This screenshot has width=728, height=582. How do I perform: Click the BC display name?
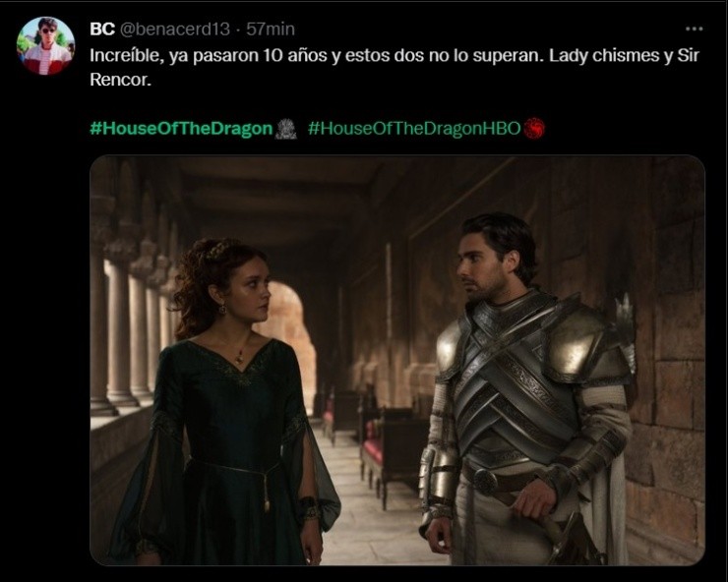(102, 29)
